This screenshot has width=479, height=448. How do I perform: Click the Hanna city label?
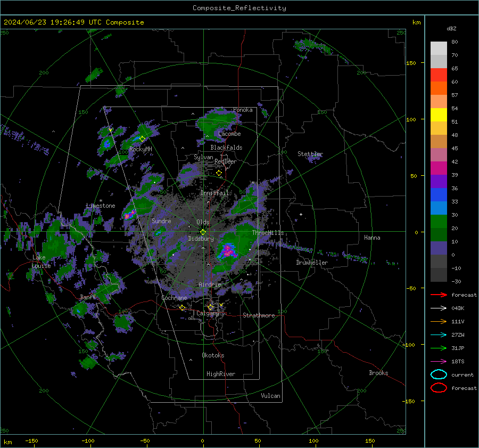point(372,238)
